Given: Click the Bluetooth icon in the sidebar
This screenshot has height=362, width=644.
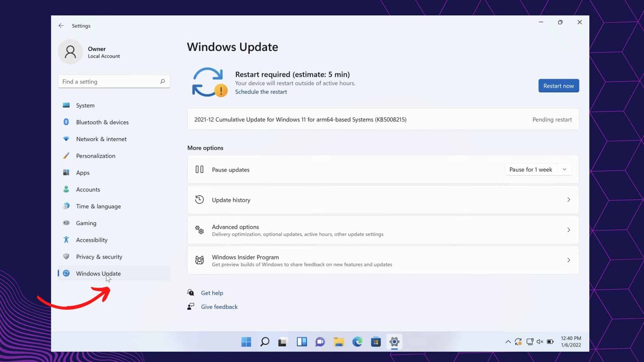Looking at the screenshot, I should click(66, 122).
